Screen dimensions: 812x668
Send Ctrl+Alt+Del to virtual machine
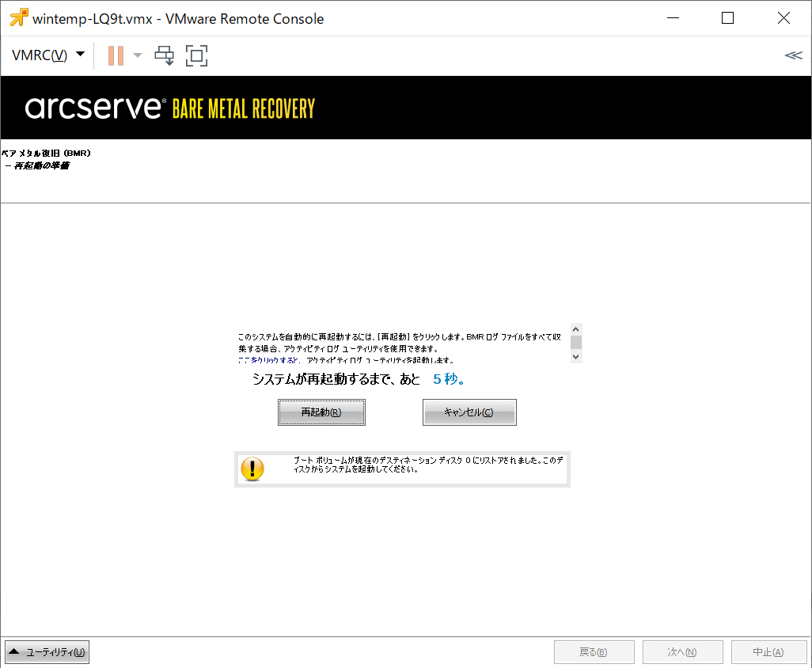164,55
